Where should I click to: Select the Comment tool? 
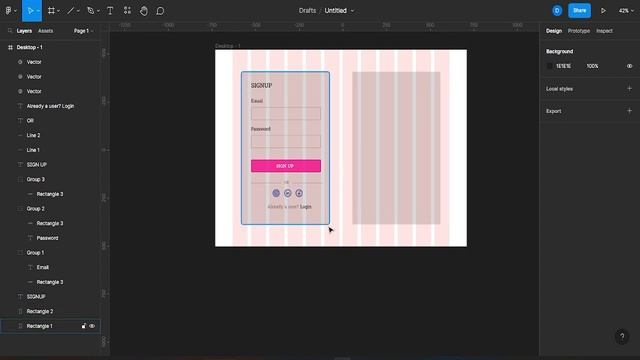tap(160, 11)
